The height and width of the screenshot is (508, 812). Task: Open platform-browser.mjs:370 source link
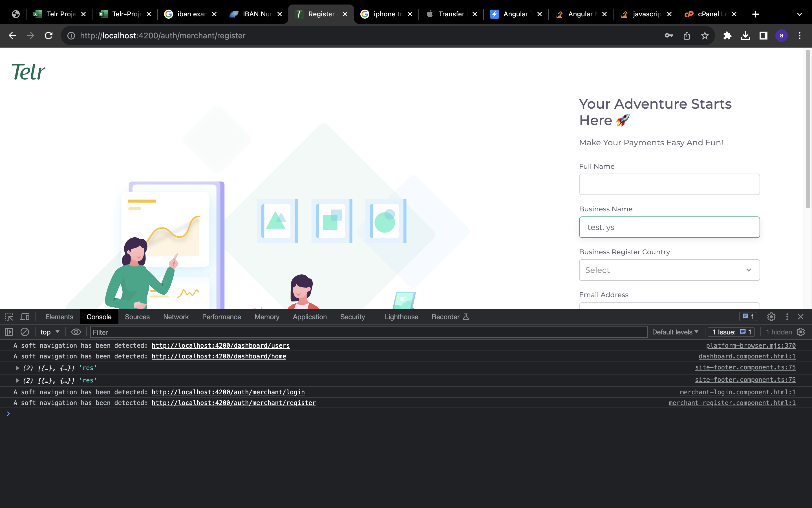pos(751,345)
